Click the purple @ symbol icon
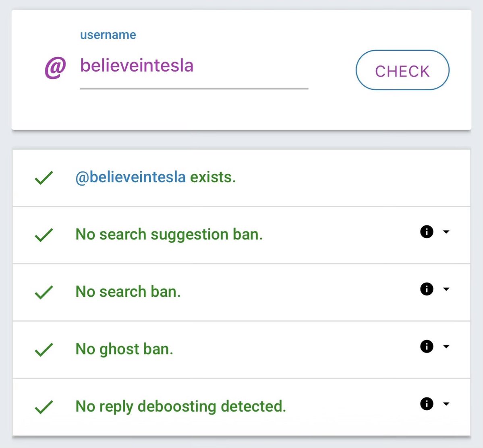Screen dimensions: 483x448 55,68
